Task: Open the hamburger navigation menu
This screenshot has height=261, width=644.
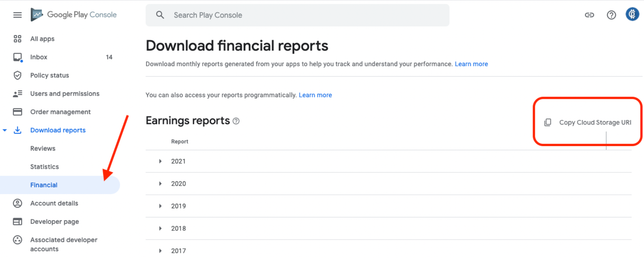Action: 17,15
